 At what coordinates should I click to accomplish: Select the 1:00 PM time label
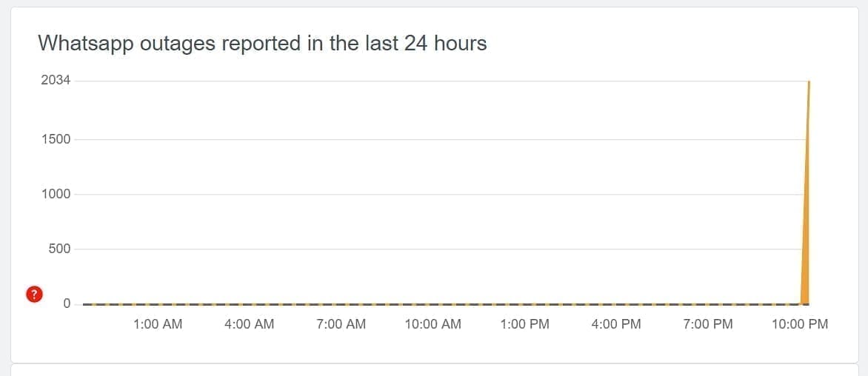click(524, 324)
